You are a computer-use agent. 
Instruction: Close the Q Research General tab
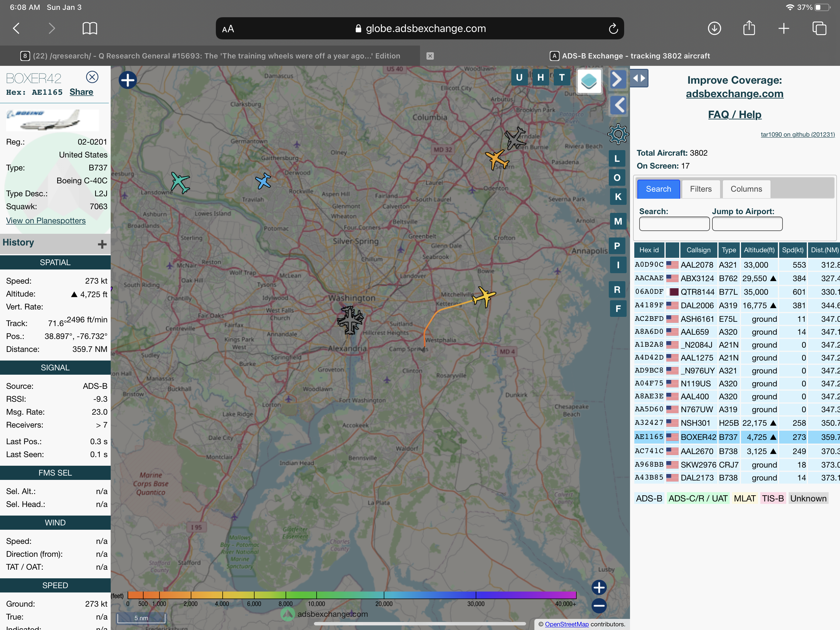click(x=430, y=56)
